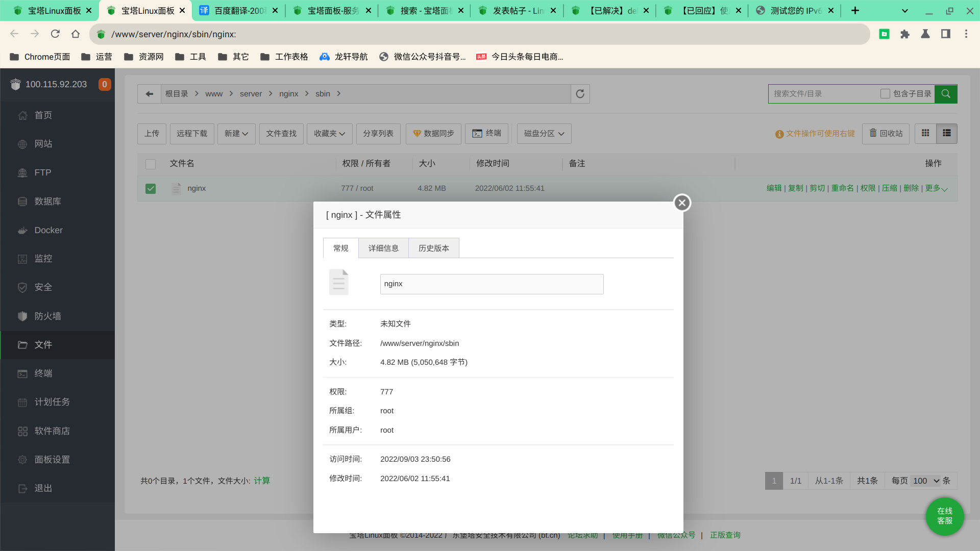Viewport: 980px width, 551px height.
Task: Toggle the Chrome side panel icon
Action: [x=946, y=34]
